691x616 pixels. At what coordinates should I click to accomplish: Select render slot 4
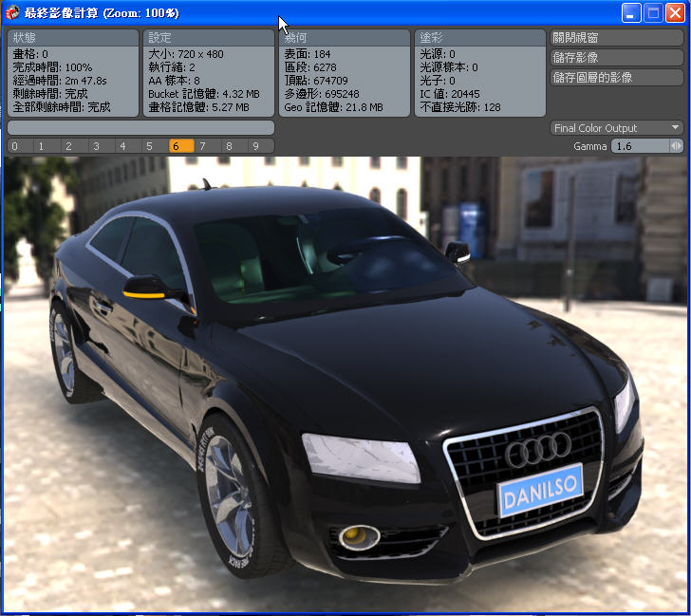pyautogui.click(x=128, y=146)
